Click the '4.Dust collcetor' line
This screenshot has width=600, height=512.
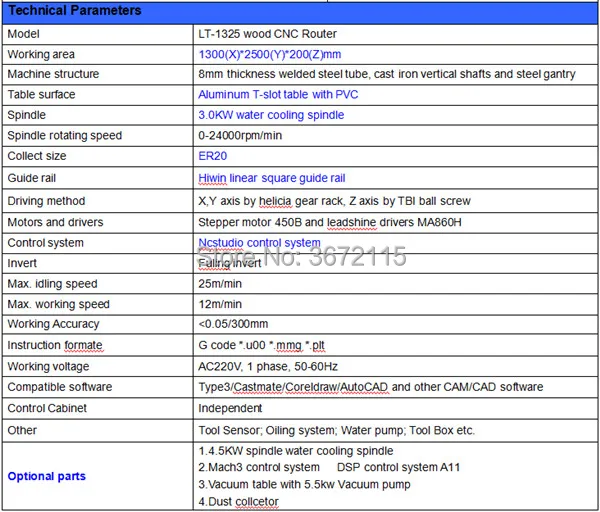pyautogui.click(x=238, y=502)
